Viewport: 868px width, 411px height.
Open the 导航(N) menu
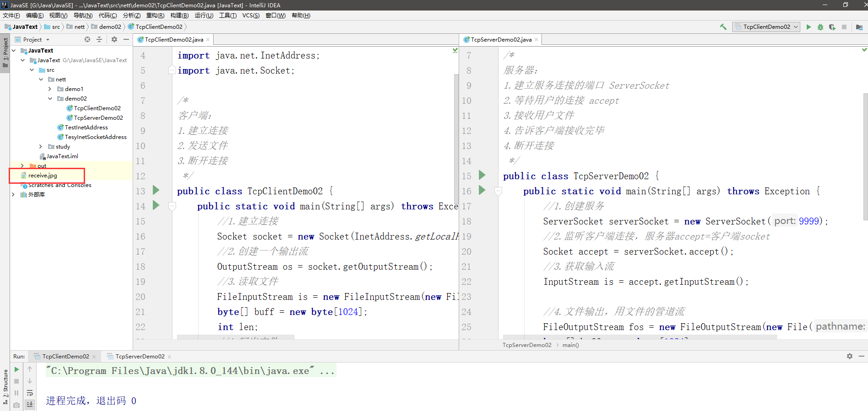(83, 16)
